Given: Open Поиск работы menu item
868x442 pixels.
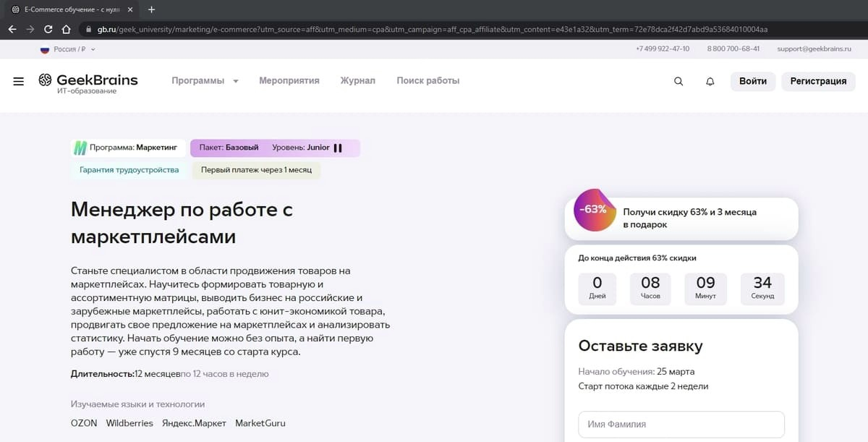Looking at the screenshot, I should [x=428, y=81].
